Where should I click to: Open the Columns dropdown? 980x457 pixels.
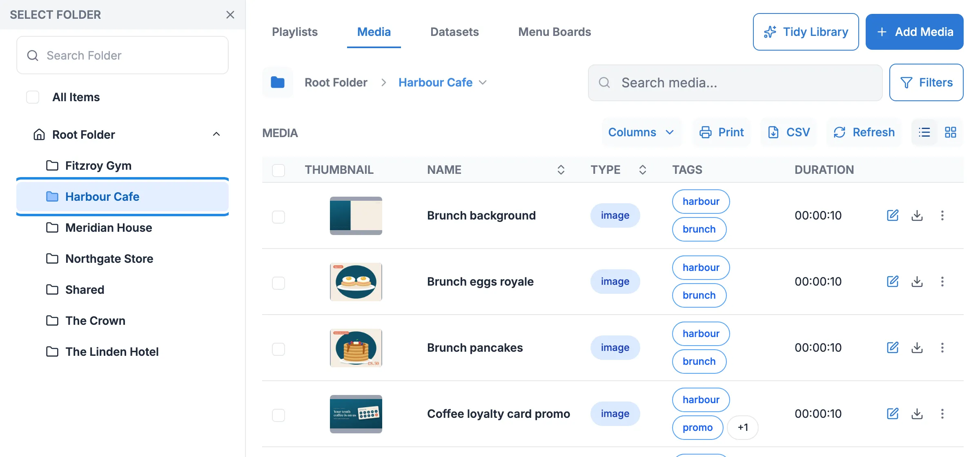tap(641, 132)
